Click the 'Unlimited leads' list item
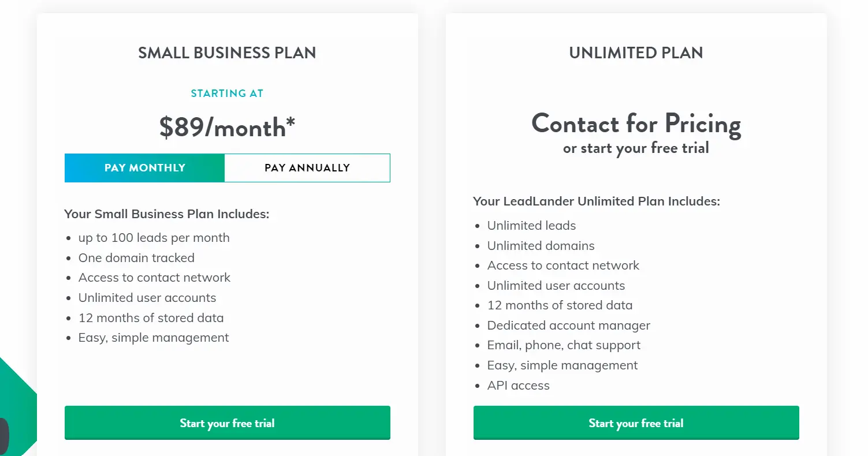Screen dimensions: 868x456 click(531, 225)
